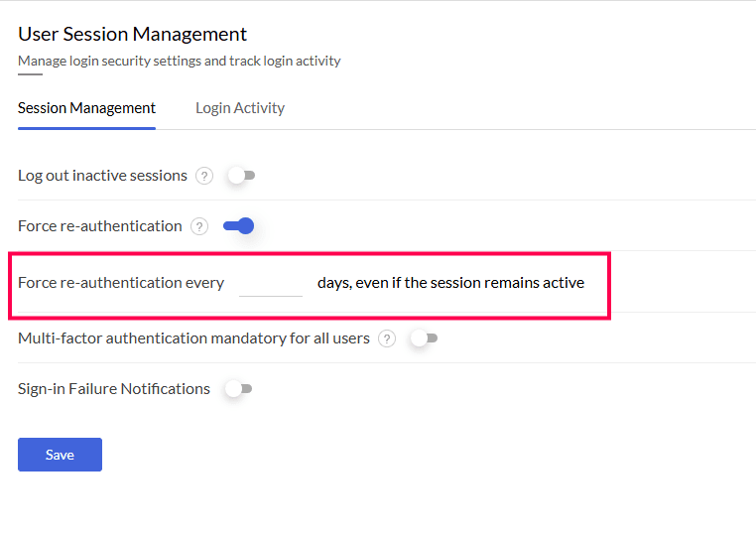Focus the re-authentication days input field
Image resolution: width=756 pixels, height=539 pixels.
[x=271, y=283]
